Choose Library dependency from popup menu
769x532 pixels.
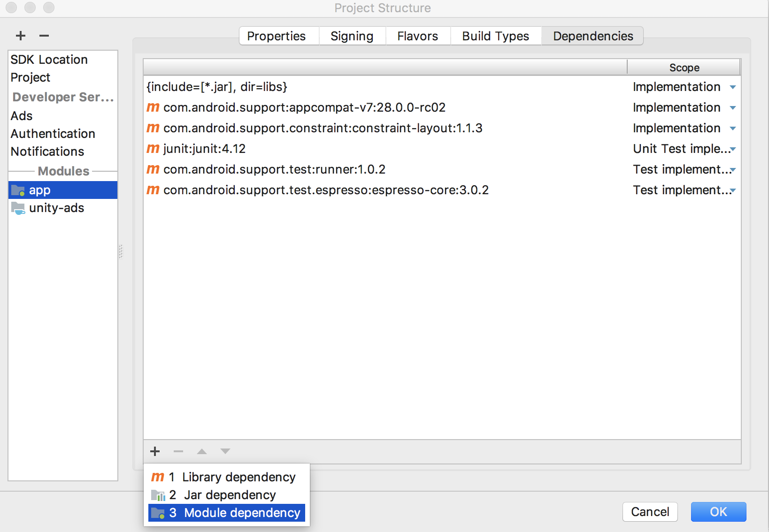[227, 477]
